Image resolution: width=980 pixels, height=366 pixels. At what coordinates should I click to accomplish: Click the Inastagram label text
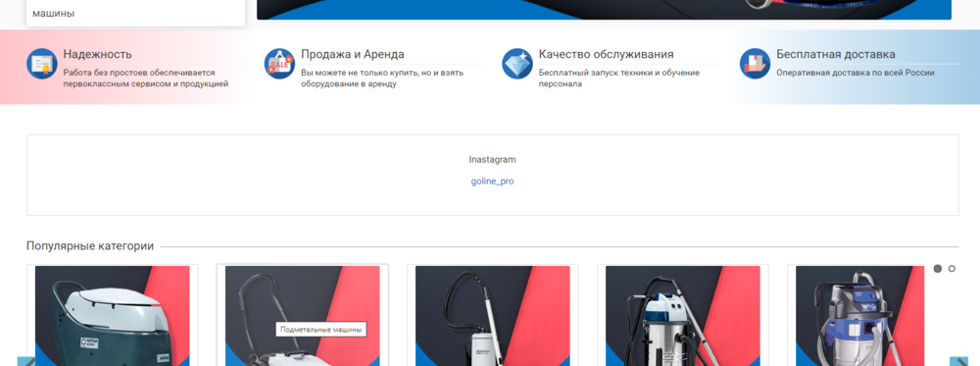click(x=493, y=160)
